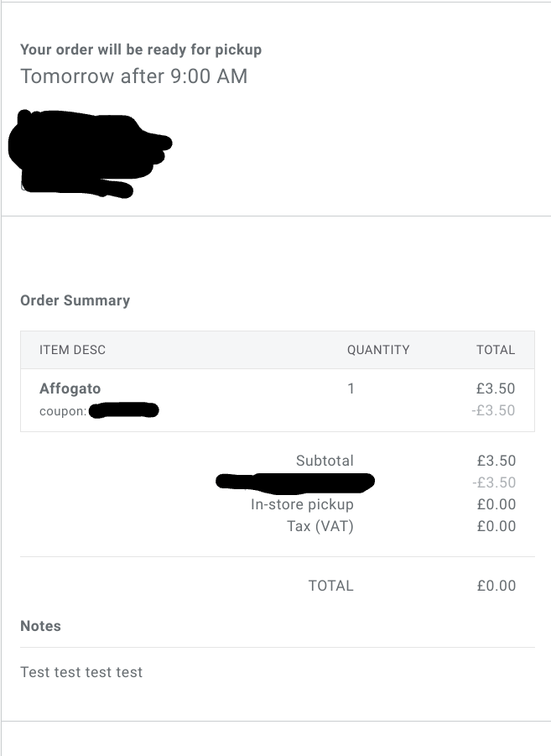Image resolution: width=551 pixels, height=756 pixels.
Task: Click the Affogato row price £3.50
Action: click(x=496, y=388)
